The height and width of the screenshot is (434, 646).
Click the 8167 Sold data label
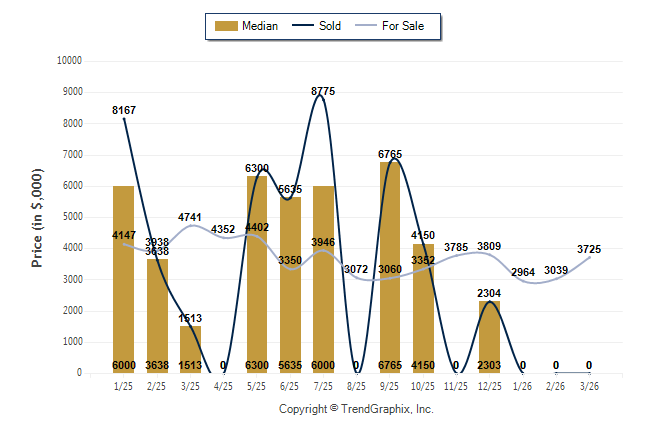[x=123, y=110]
